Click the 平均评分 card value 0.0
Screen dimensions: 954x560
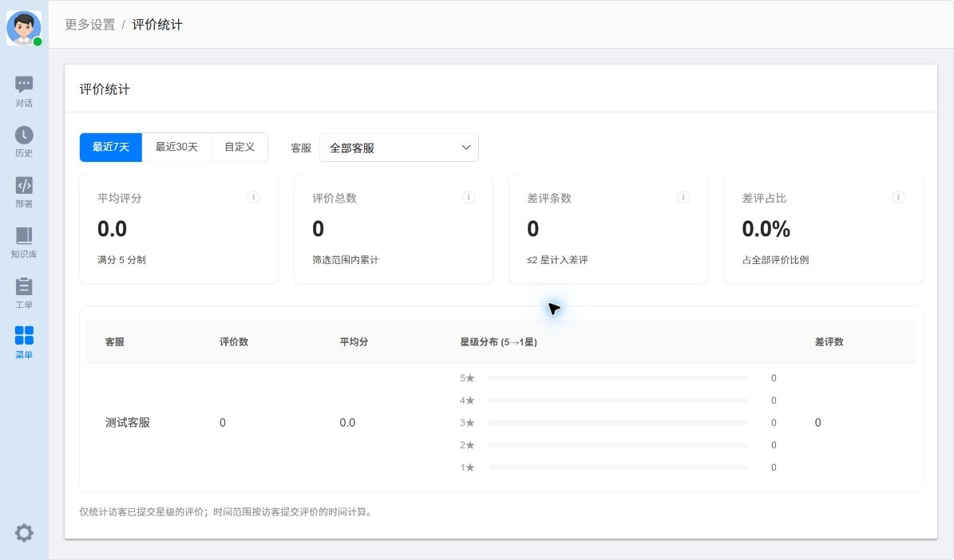pyautogui.click(x=112, y=229)
